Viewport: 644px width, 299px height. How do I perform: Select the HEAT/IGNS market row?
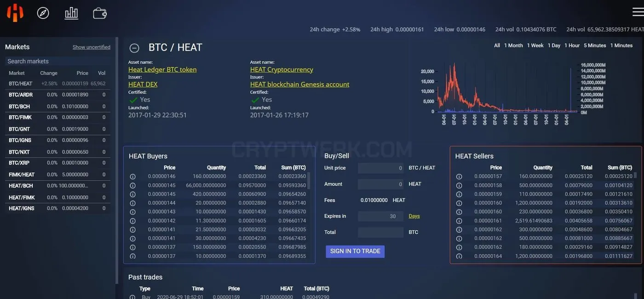(57, 208)
